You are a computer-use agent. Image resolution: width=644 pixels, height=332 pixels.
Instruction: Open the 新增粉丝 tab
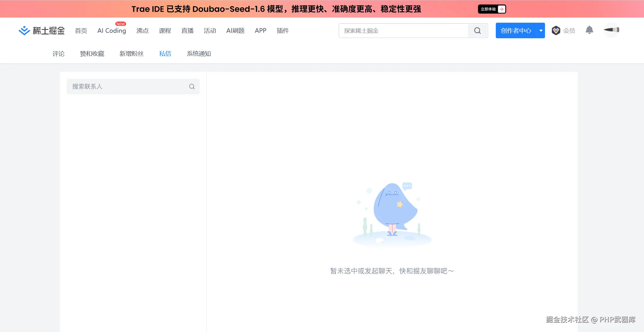pyautogui.click(x=132, y=53)
